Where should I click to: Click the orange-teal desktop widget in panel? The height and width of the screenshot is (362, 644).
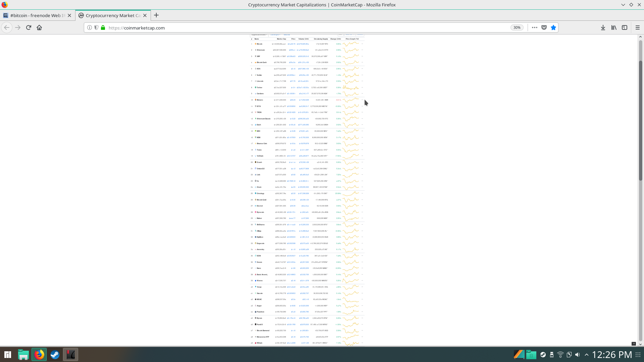click(519, 354)
